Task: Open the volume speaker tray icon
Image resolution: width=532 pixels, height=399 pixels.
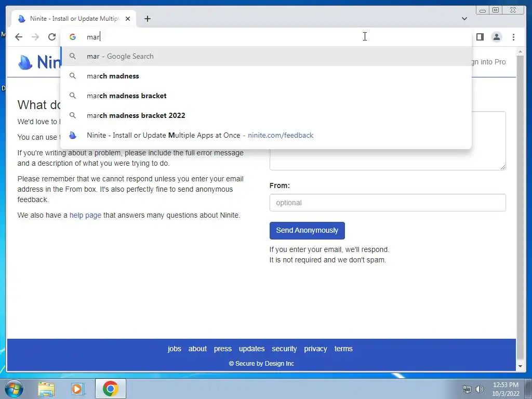Action: (x=480, y=389)
